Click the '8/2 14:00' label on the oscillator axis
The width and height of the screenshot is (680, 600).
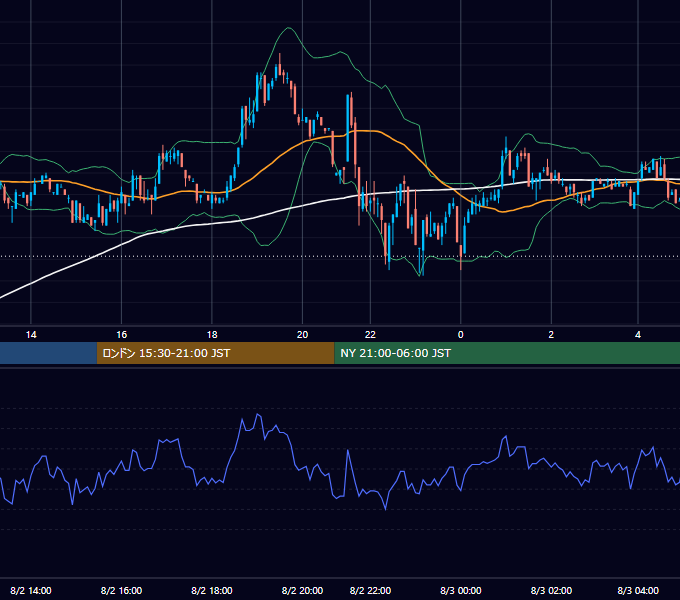coord(31,590)
